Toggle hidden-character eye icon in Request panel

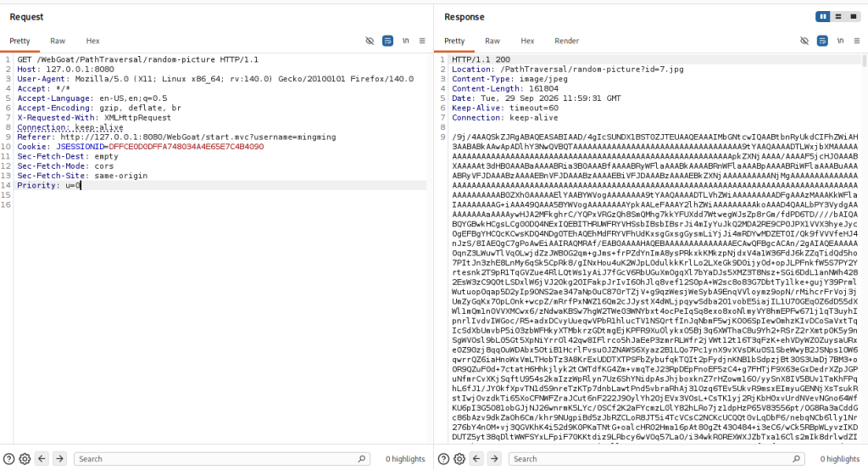point(370,41)
